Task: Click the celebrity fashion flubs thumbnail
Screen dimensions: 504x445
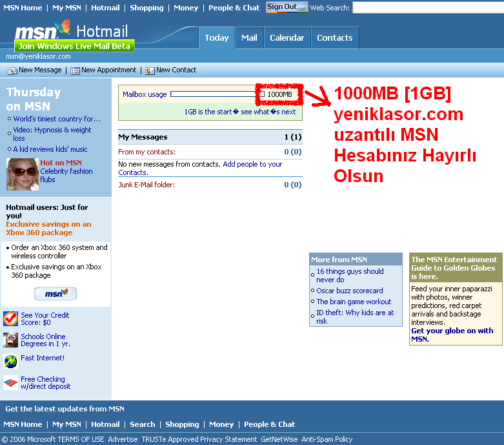Action: click(23, 174)
